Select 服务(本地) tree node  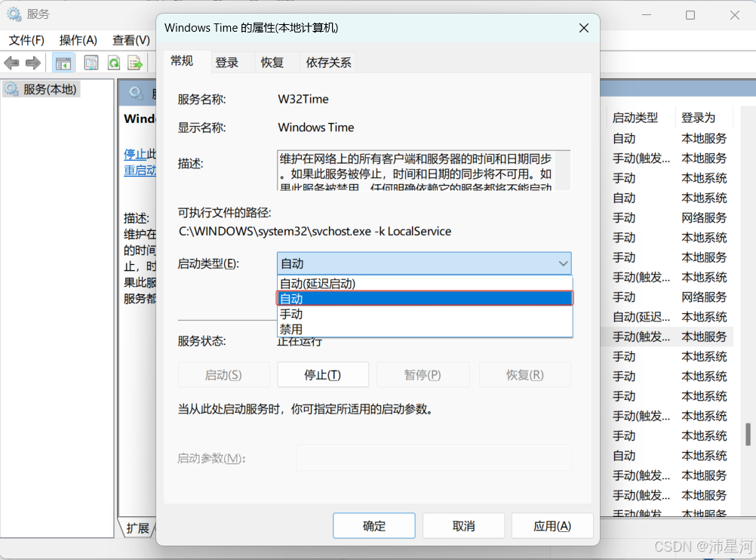(x=41, y=89)
